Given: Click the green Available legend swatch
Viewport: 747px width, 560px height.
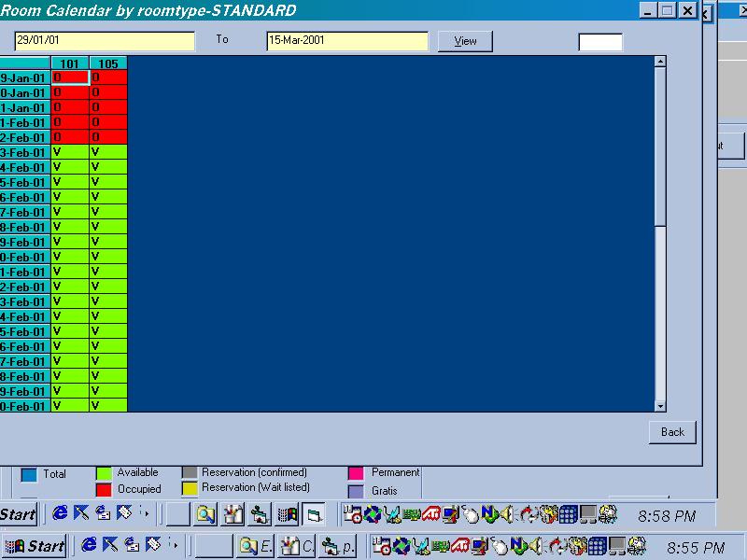Looking at the screenshot, I should (x=104, y=473).
